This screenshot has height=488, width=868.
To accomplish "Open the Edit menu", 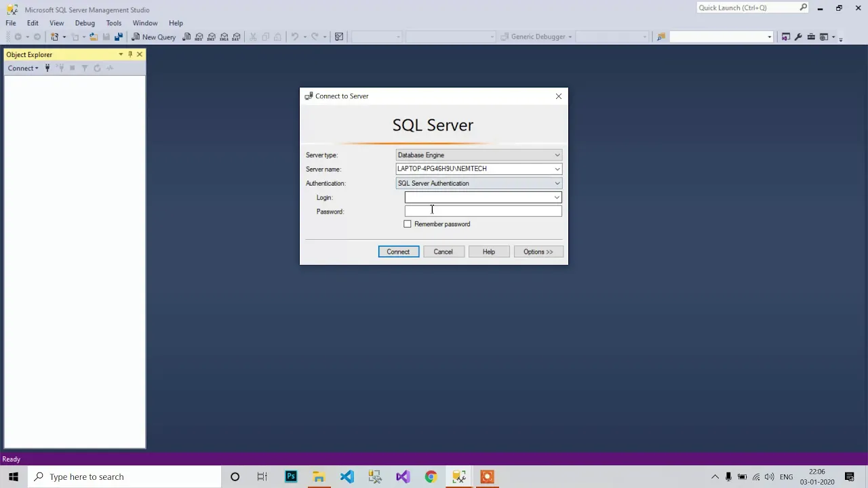I will [x=33, y=23].
